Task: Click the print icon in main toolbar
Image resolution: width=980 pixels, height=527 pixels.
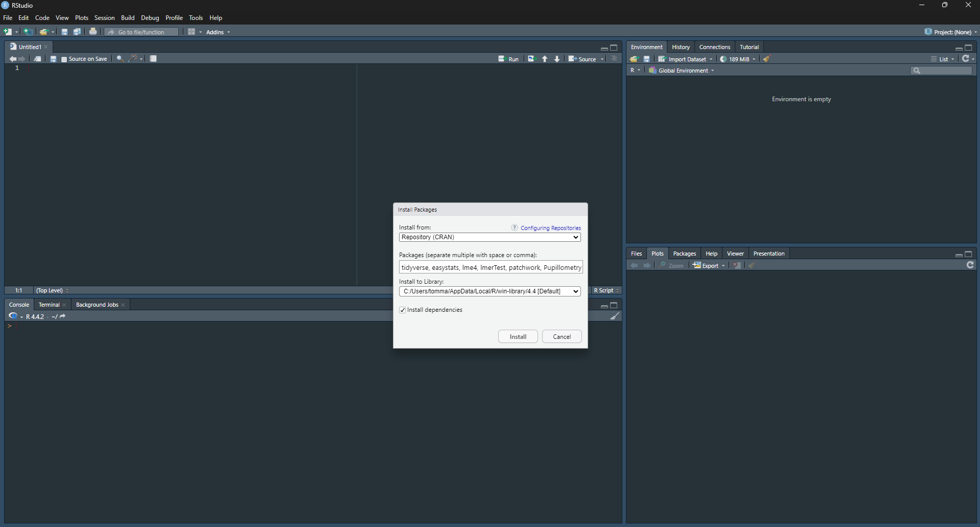Action: [x=93, y=32]
